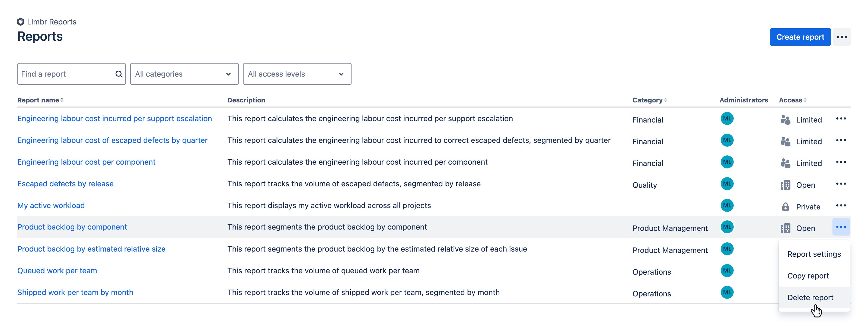Open actions menu for Escaped defects by release row
The image size is (868, 326).
coord(841,184)
